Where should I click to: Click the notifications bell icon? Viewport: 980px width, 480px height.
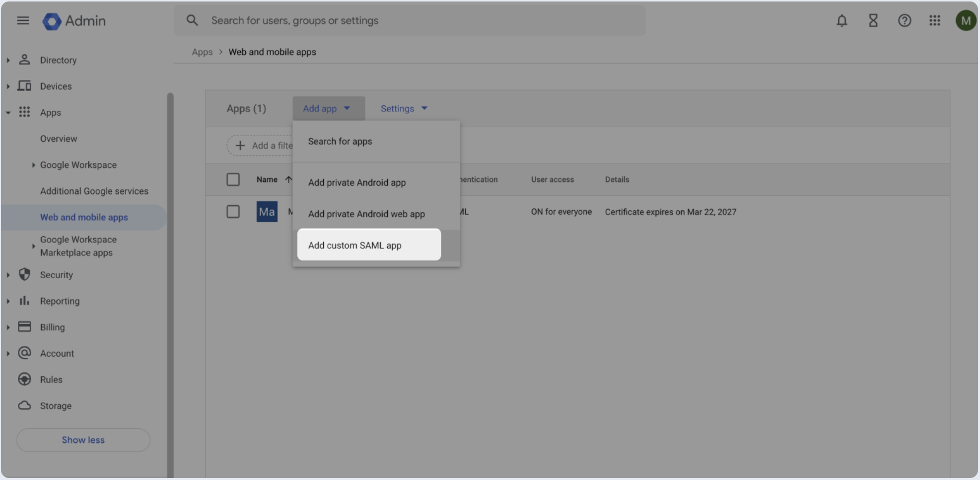[x=841, y=20]
